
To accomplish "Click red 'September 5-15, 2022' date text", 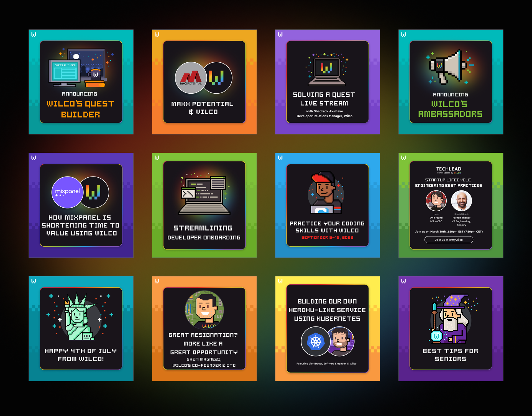I will tap(327, 238).
